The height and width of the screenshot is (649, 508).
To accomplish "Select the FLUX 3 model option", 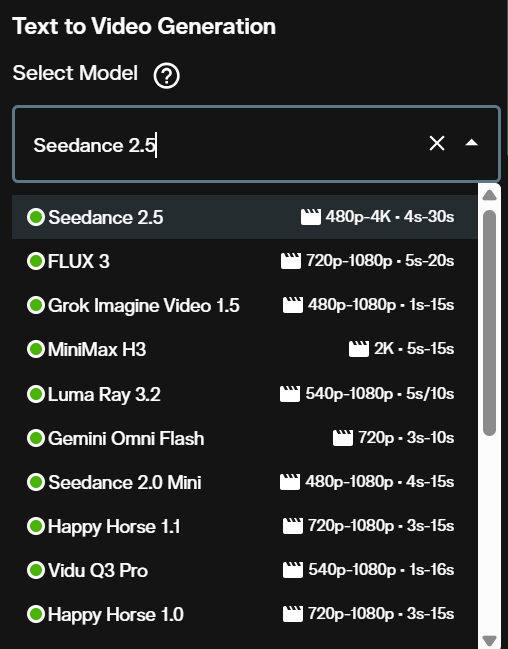I will pos(245,261).
